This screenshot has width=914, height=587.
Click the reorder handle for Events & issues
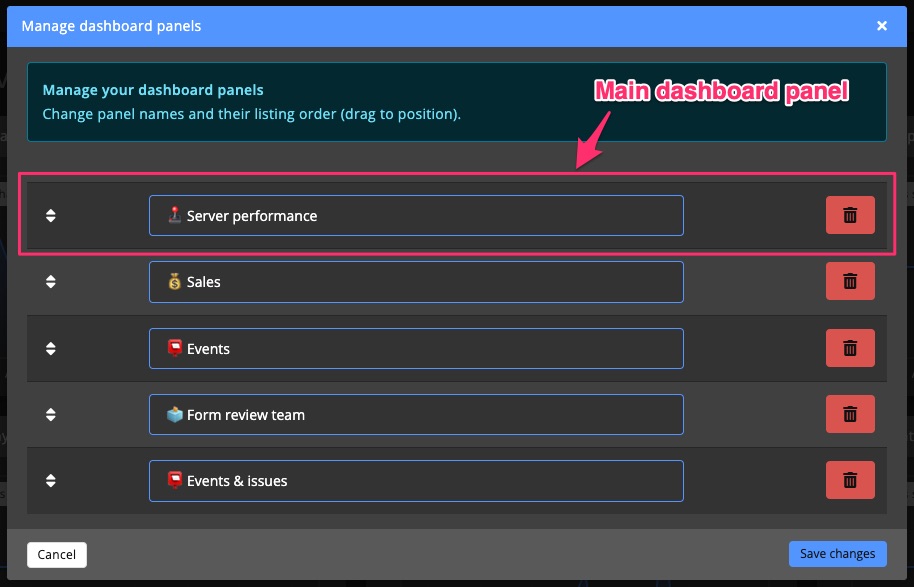tap(51, 480)
